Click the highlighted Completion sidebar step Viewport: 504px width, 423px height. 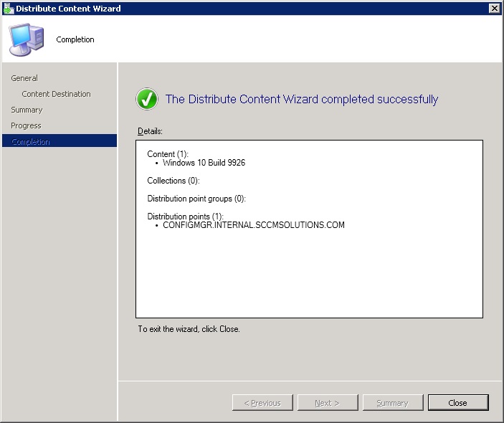(31, 141)
